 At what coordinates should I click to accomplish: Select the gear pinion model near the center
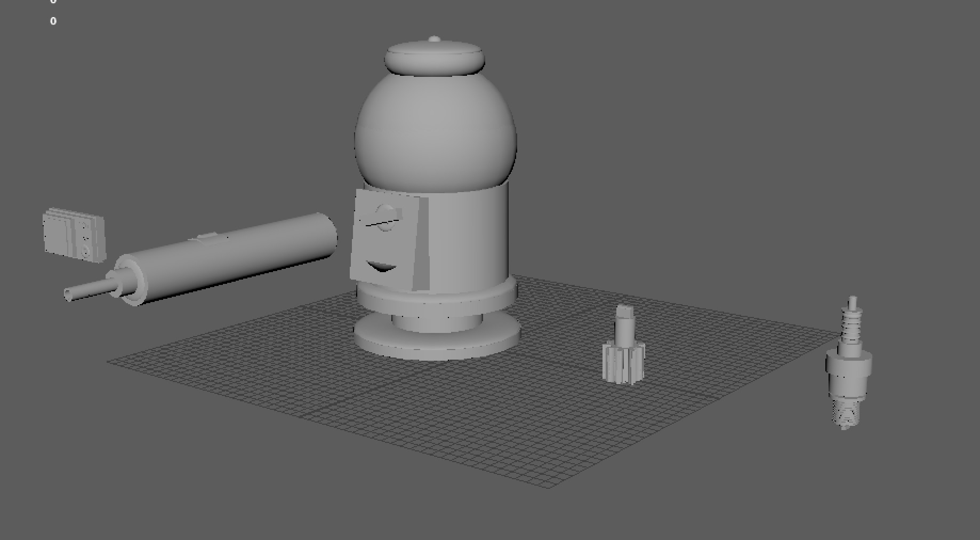pos(625,363)
